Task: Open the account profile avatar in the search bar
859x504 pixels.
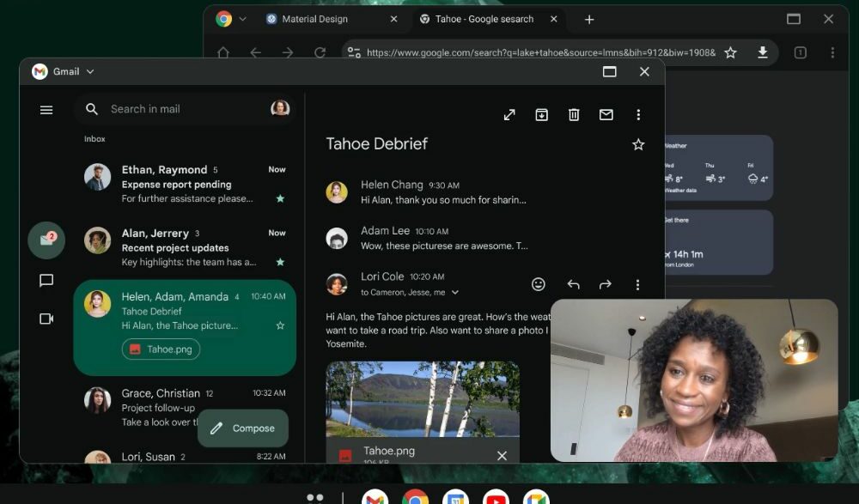Action: pos(280,108)
